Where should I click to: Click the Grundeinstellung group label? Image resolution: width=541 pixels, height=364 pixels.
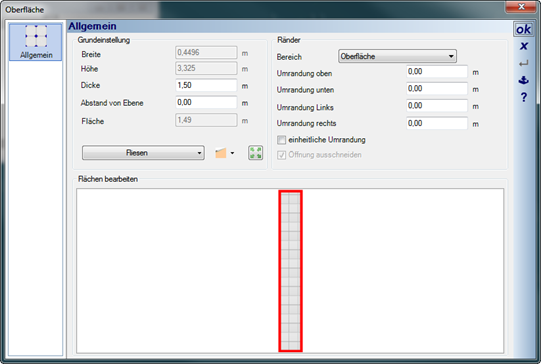pos(104,40)
